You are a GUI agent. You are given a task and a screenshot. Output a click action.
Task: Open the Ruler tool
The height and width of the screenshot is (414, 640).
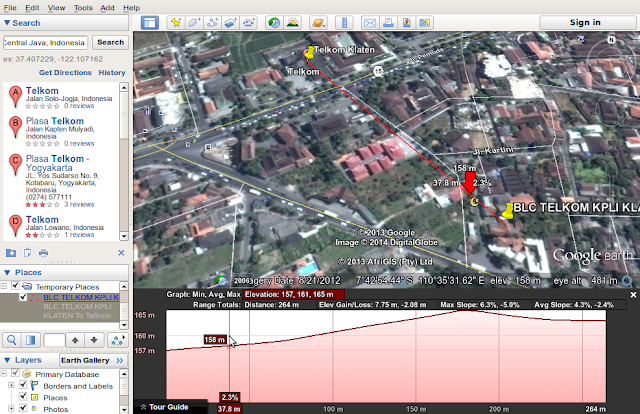pyautogui.click(x=344, y=22)
